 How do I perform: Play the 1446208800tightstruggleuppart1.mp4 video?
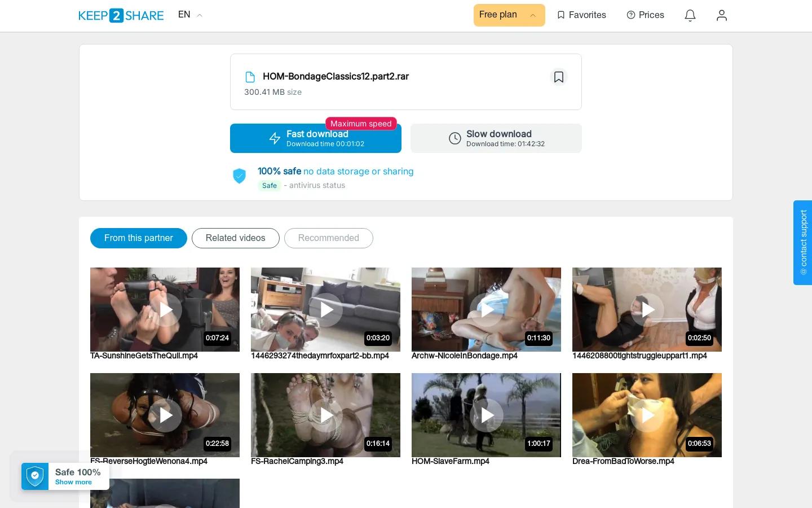[x=647, y=309]
